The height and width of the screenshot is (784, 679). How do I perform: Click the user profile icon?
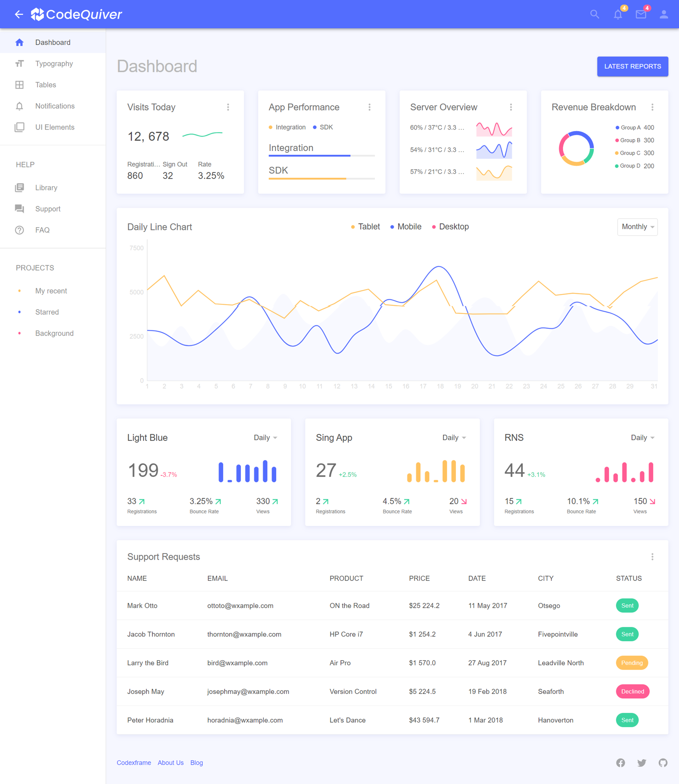coord(663,14)
